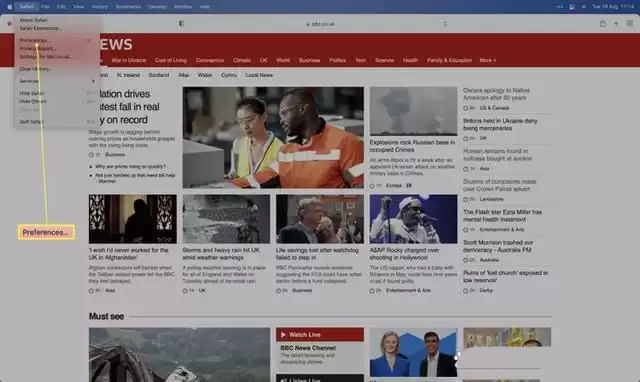This screenshot has height=382, width=640.
Task: Select the Scotland regional tab
Action: [x=159, y=75]
